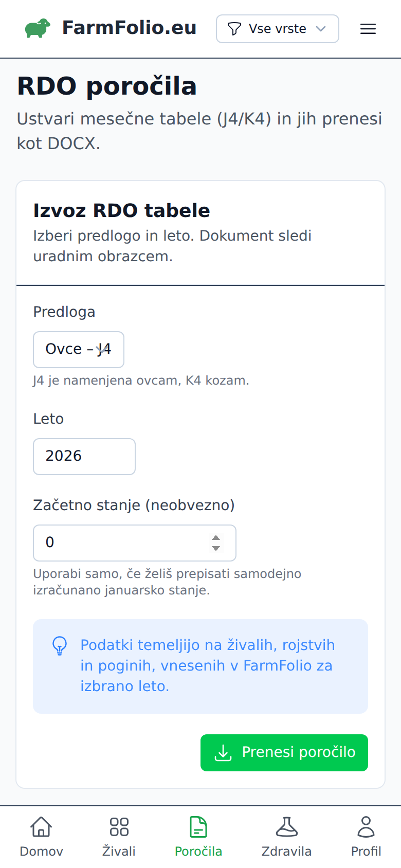
Task: Increment Začetno stanje with the up arrow
Action: coord(215,538)
